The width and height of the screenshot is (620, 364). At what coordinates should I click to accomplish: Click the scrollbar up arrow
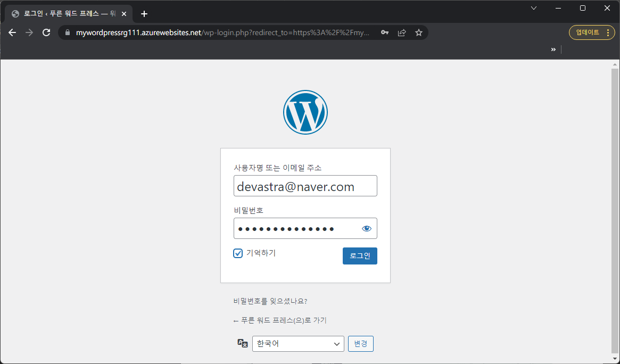click(x=615, y=64)
